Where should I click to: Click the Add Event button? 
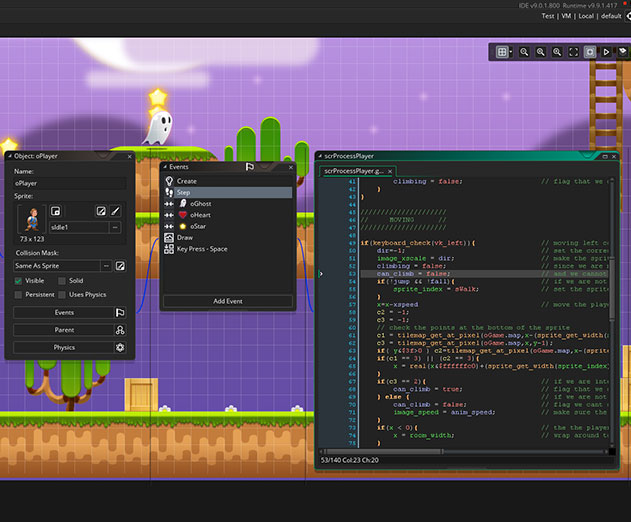(228, 301)
